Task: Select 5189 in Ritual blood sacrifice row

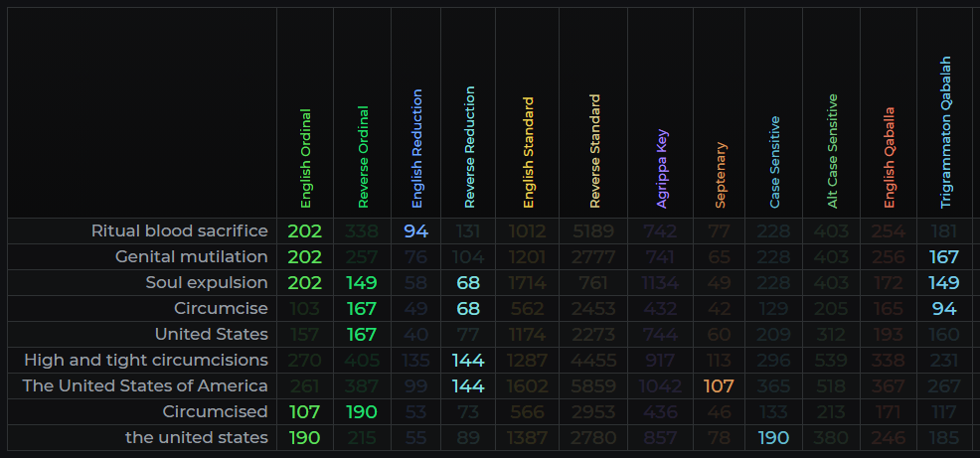Action: (x=593, y=231)
